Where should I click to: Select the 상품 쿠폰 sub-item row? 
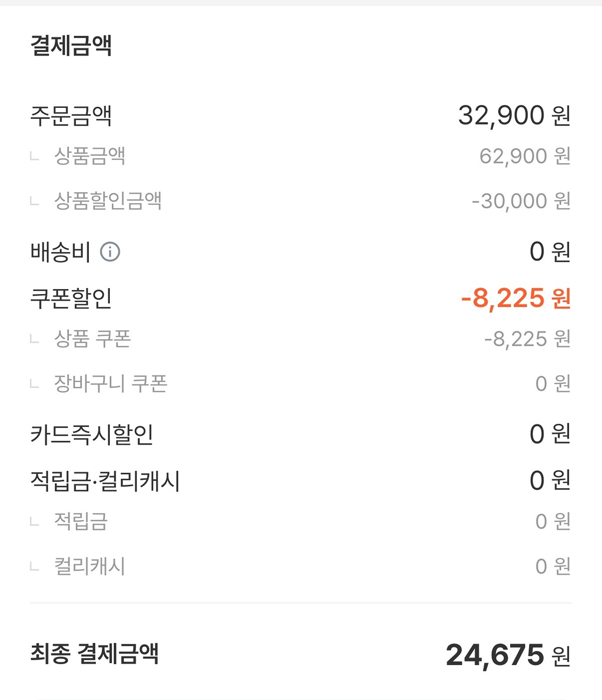click(x=301, y=339)
